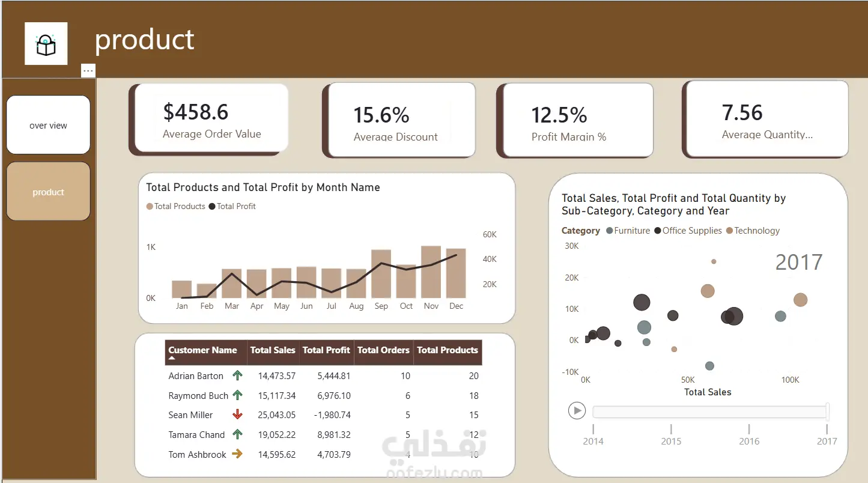This screenshot has height=483, width=868.
Task: Select the product navigation button
Action: (48, 192)
